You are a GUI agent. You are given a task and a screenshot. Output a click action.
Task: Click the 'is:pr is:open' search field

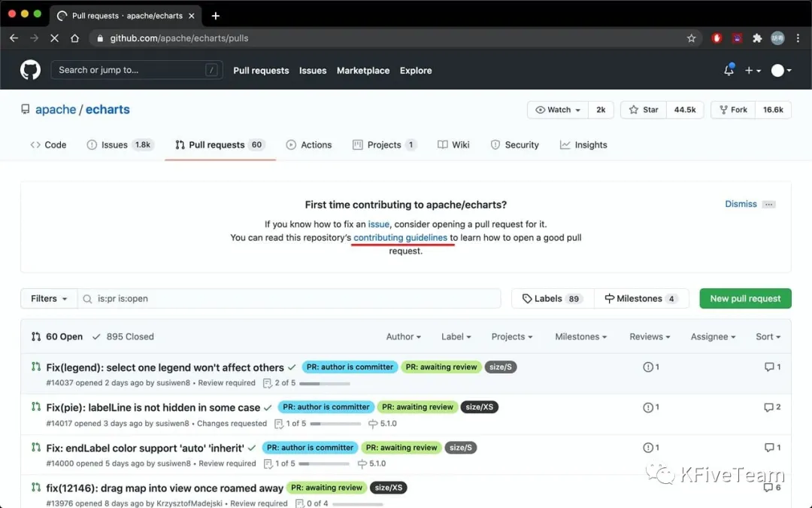click(x=289, y=299)
